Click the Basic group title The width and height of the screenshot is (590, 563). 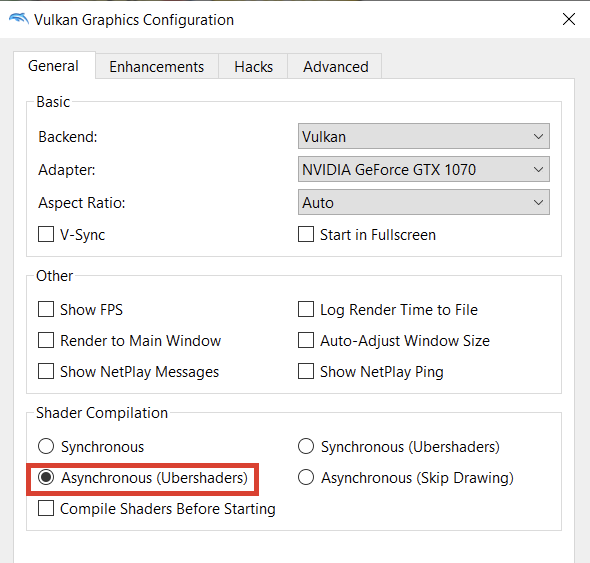coord(53,102)
